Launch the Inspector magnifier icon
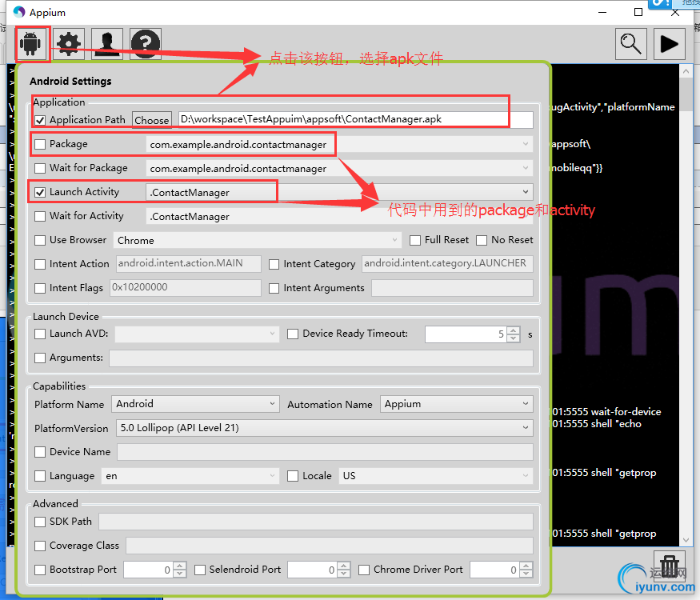700x600 pixels. 631,44
